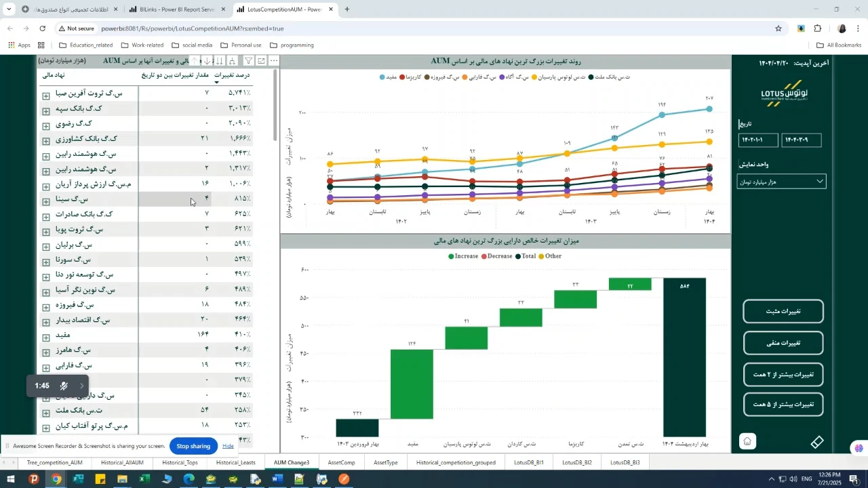
Task: Click the expand-all-down hierarchy icon
Action: (x=232, y=61)
